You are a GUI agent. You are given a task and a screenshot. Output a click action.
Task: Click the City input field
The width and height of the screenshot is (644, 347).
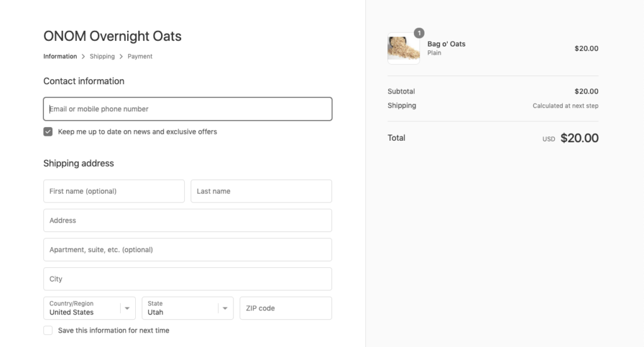coord(187,279)
